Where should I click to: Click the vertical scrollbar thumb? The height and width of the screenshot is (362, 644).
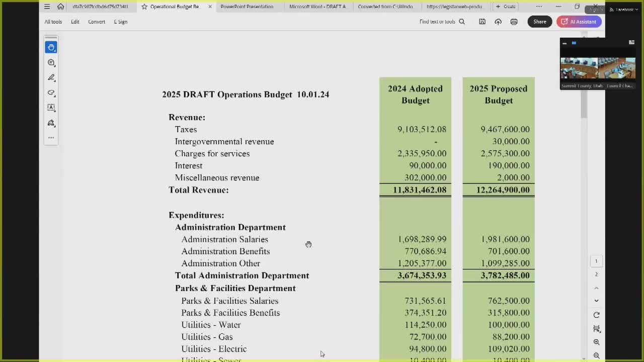click(584, 78)
